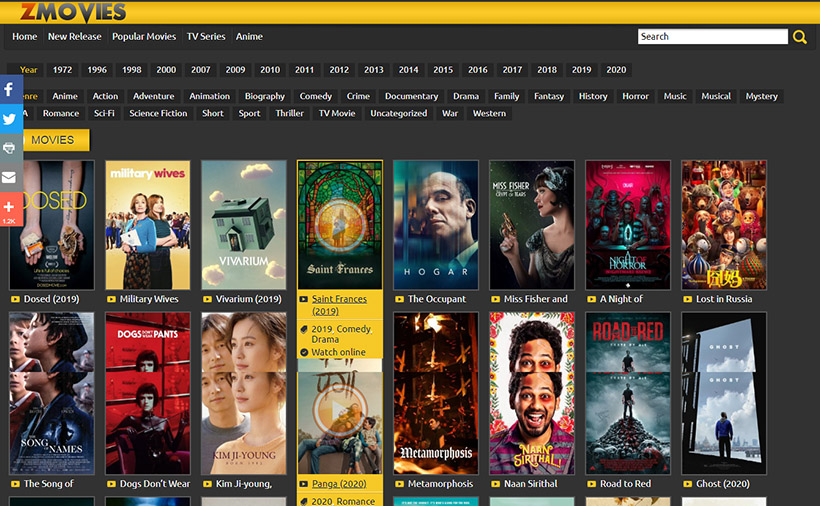Select the Comedy genre
820x506 pixels.
[x=315, y=96]
